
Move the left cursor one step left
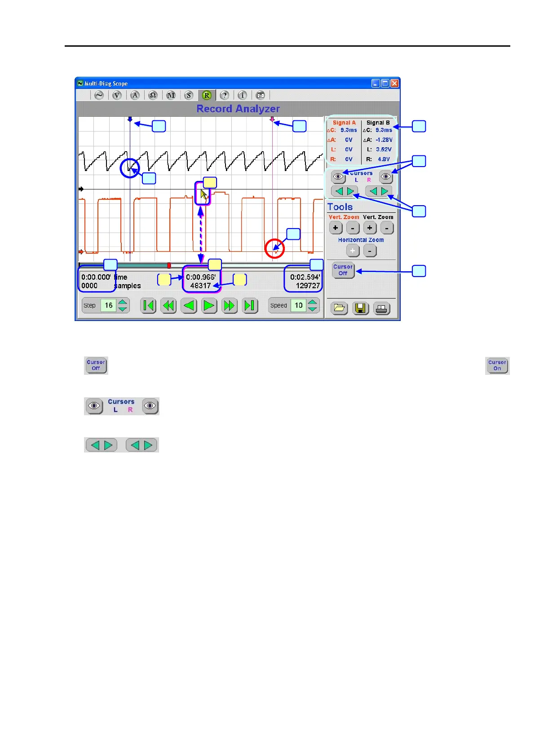coord(339,191)
